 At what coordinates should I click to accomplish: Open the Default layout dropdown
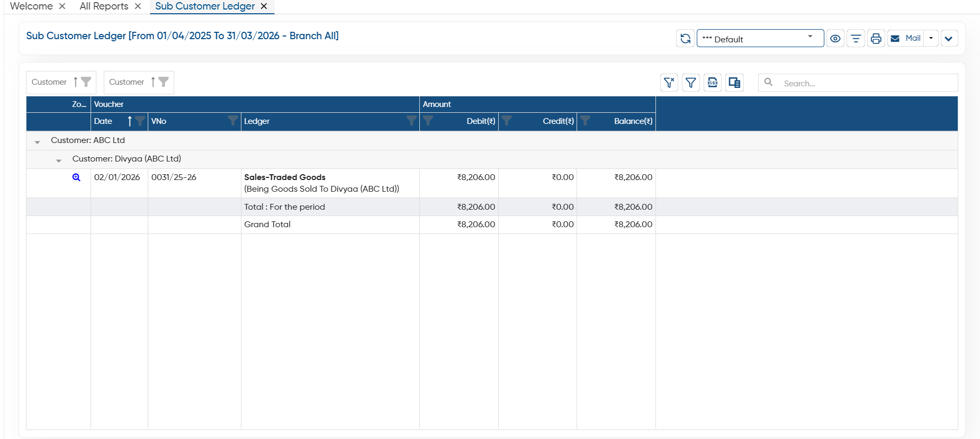760,38
